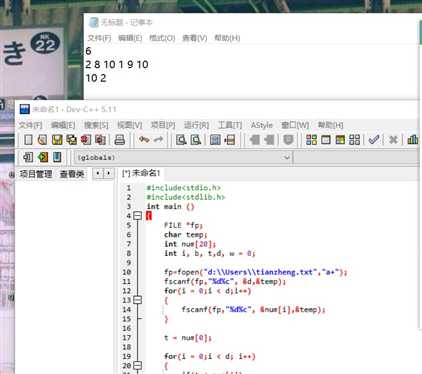
Task: Undo the last edit with the toolbar arrow
Action: pyautogui.click(x=144, y=140)
